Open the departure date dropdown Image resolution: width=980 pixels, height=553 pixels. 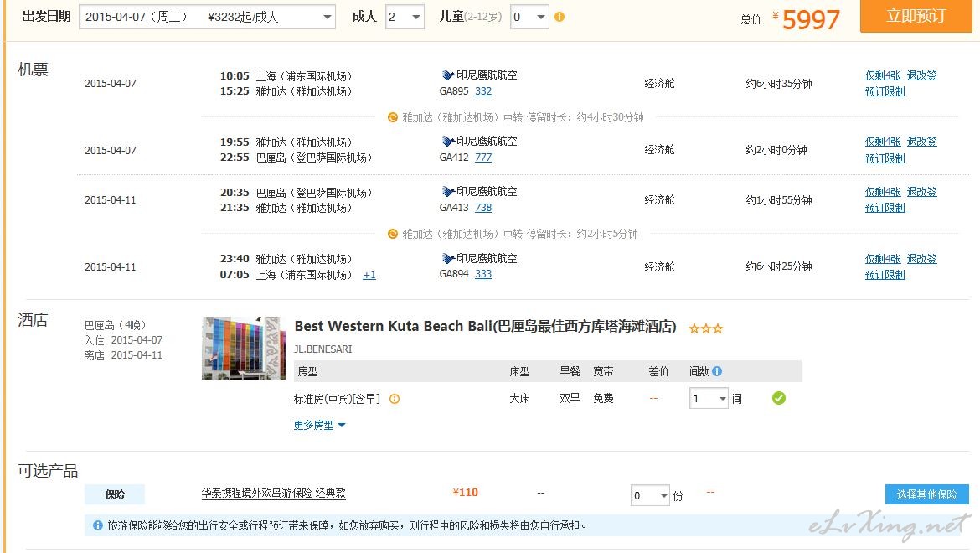pos(207,17)
